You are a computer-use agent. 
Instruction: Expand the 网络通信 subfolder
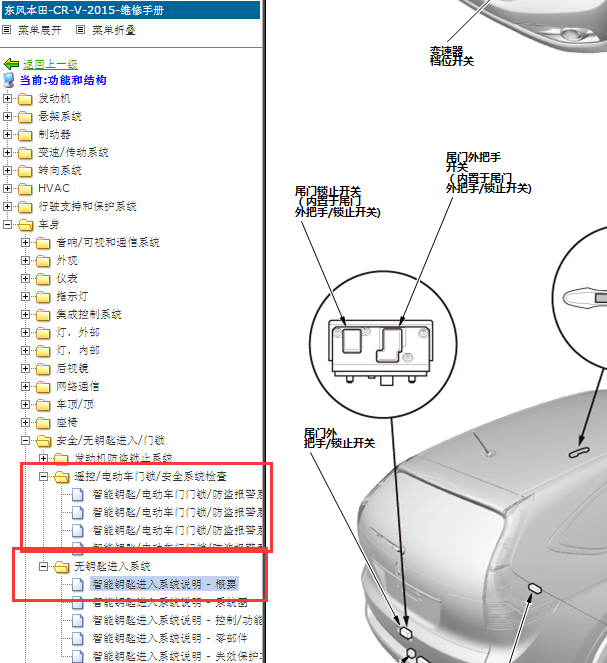(x=25, y=386)
